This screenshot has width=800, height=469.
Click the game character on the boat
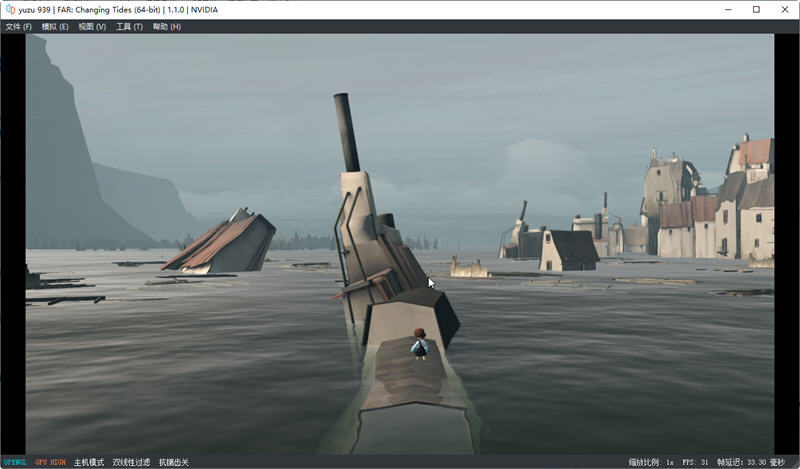click(x=419, y=344)
